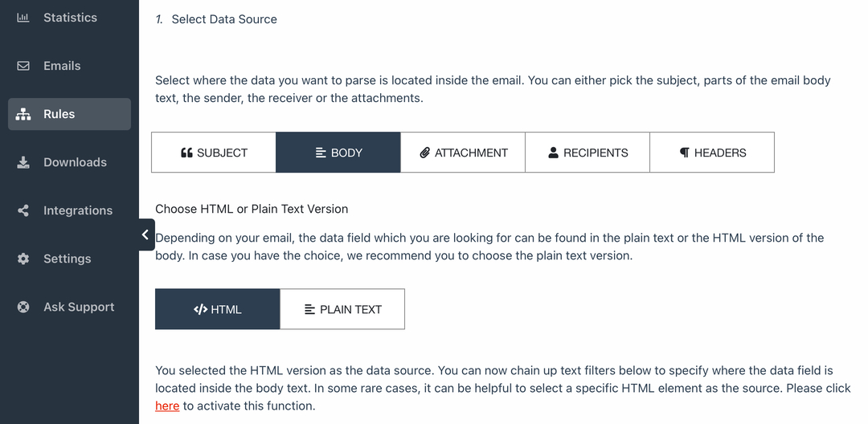Click the Ask Support lifebuoy icon
This screenshot has height=424, width=868.
[x=23, y=307]
